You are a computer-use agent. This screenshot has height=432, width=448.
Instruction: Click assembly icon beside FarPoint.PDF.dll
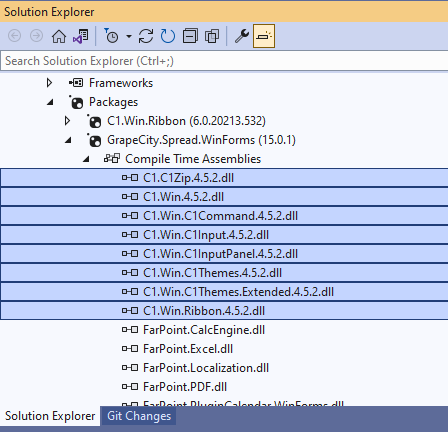(x=130, y=387)
